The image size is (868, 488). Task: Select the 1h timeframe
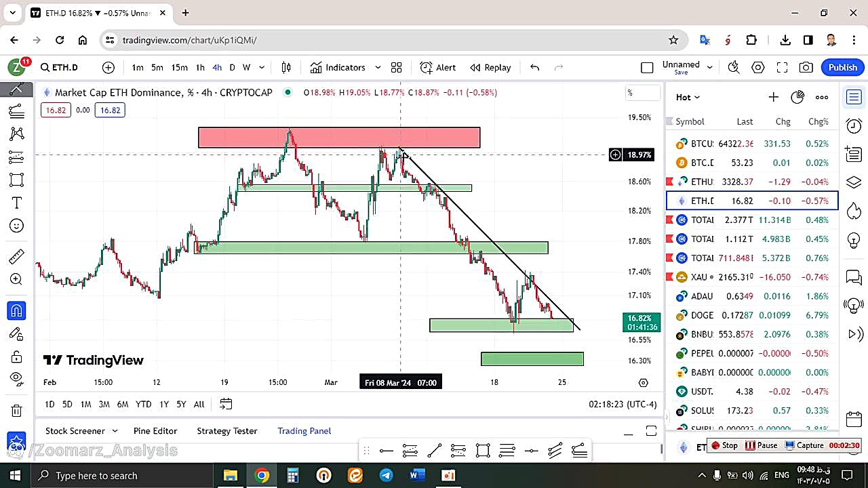(x=200, y=67)
